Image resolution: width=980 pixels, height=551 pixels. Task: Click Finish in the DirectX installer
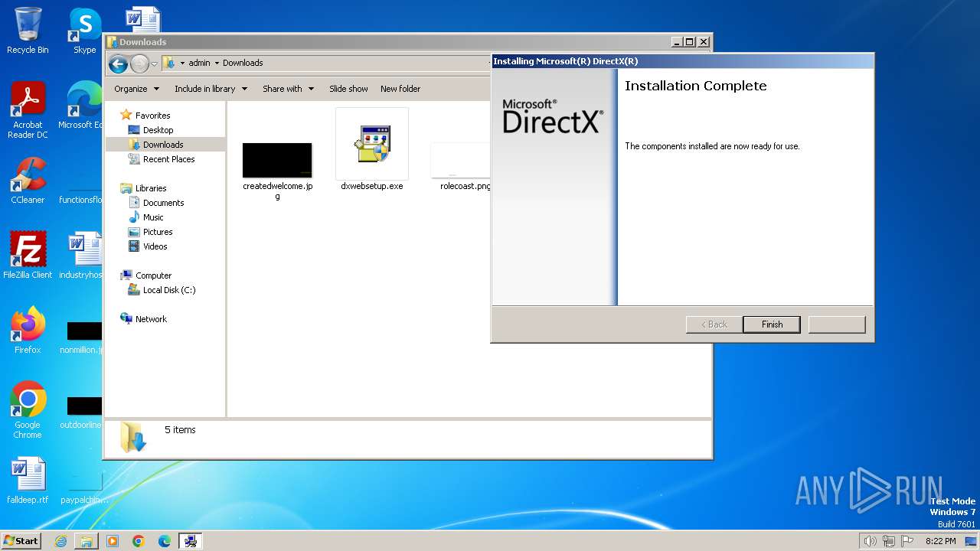[x=772, y=324]
